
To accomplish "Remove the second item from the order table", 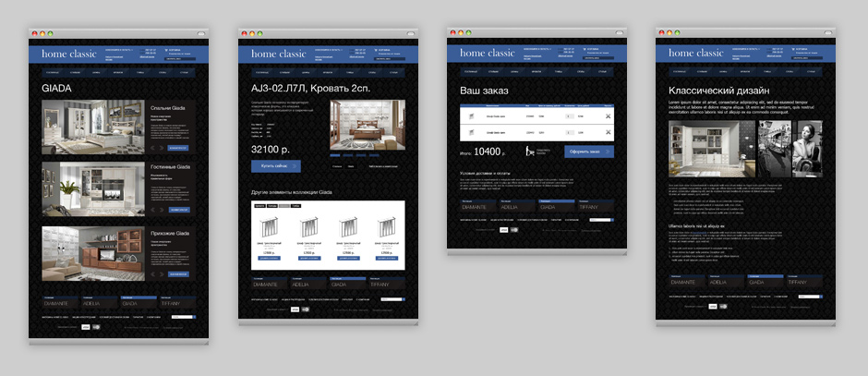I will (609, 133).
